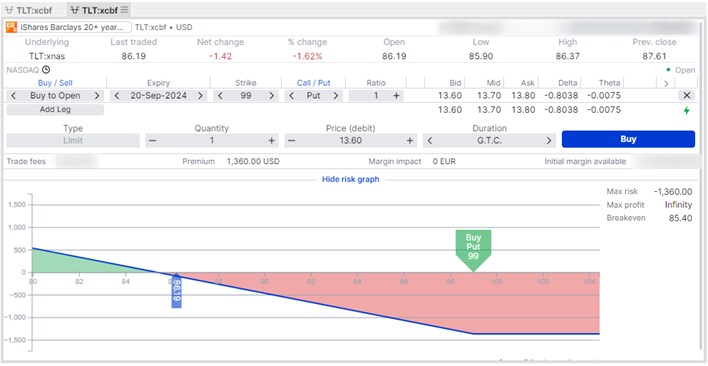Decrease quantity with the minus icon
The width and height of the screenshot is (708, 366).
(x=153, y=141)
